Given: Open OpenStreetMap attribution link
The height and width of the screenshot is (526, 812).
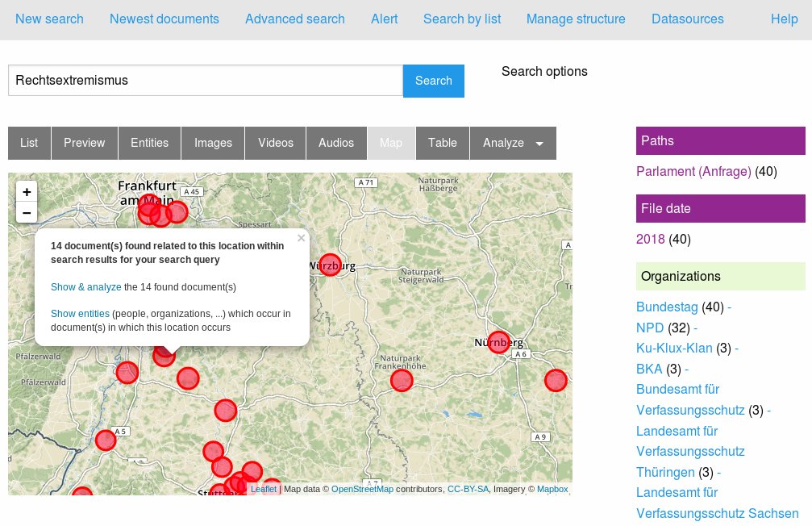Looking at the screenshot, I should pyautogui.click(x=363, y=489).
